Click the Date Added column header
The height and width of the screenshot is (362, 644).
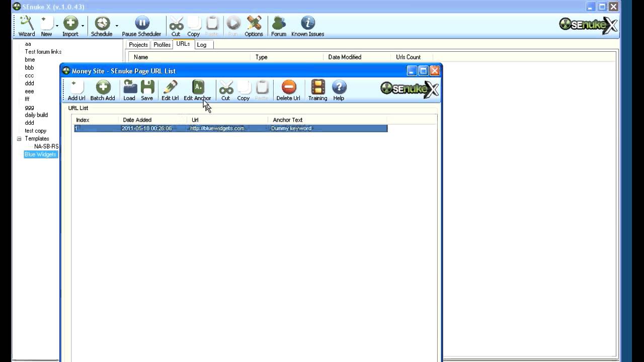click(x=153, y=120)
